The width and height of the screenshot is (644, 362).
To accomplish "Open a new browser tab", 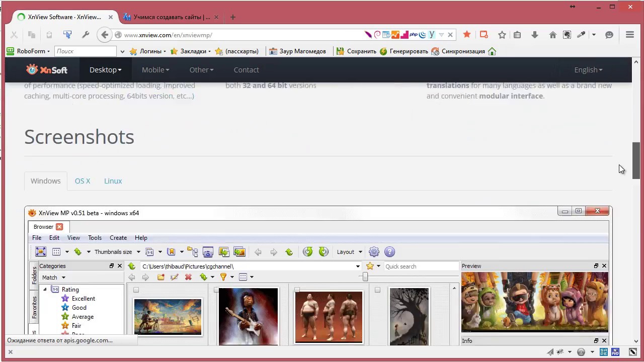I will 232,17.
